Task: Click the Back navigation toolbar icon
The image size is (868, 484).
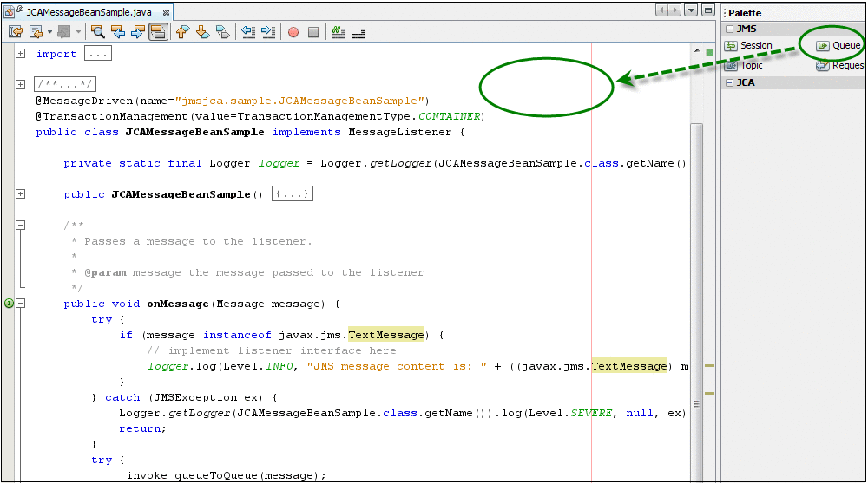Action: pos(36,32)
